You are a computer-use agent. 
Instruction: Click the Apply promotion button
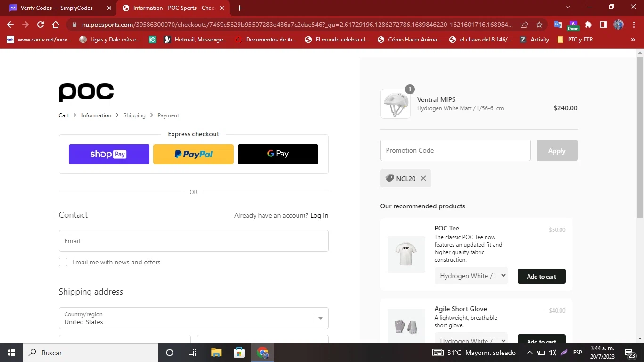(x=557, y=150)
